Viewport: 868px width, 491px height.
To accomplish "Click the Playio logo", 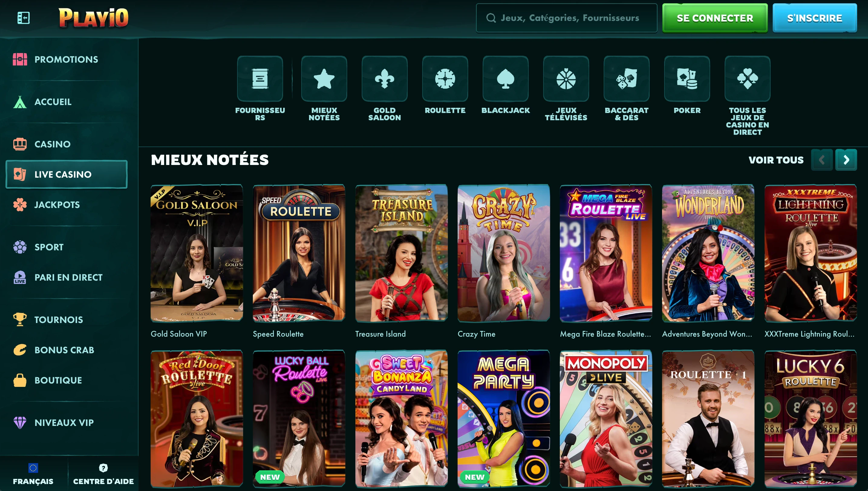I will click(x=93, y=18).
